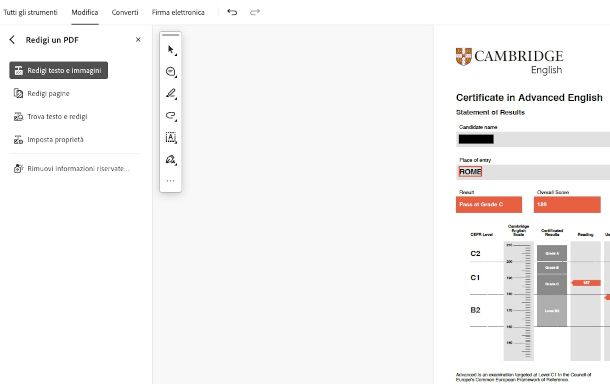
Task: Click the Pass at Grade C box
Action: (489, 205)
